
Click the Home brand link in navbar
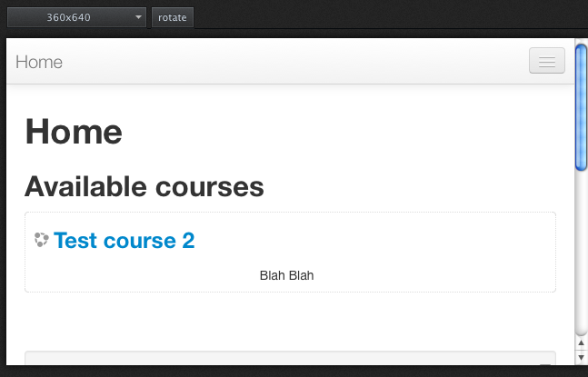(39, 62)
